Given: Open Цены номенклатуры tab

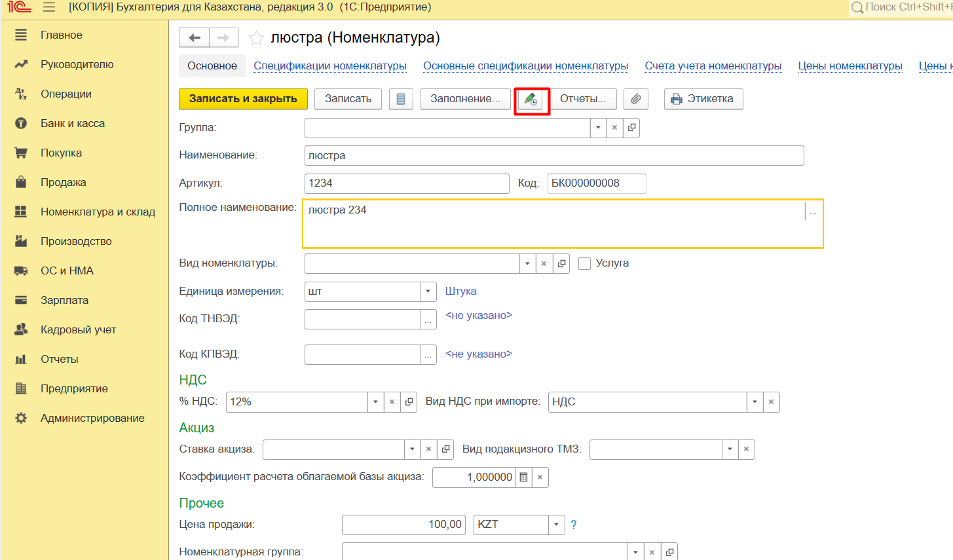Looking at the screenshot, I should click(850, 66).
